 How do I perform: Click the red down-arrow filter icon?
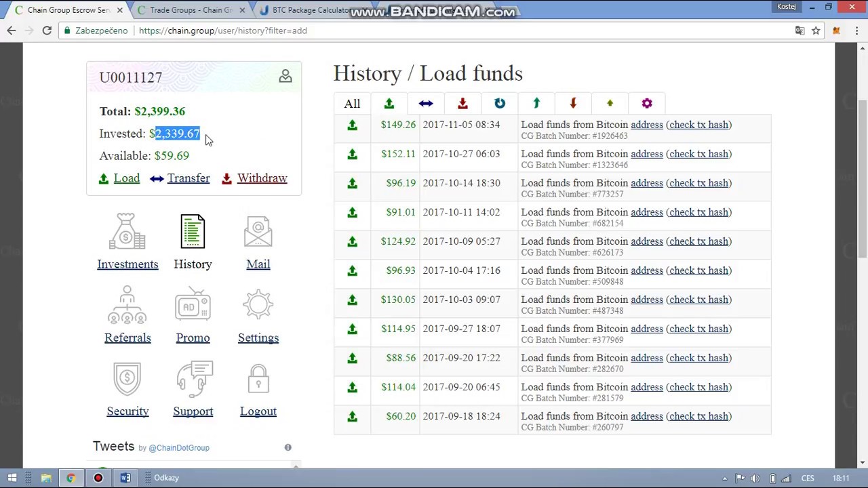pos(573,103)
